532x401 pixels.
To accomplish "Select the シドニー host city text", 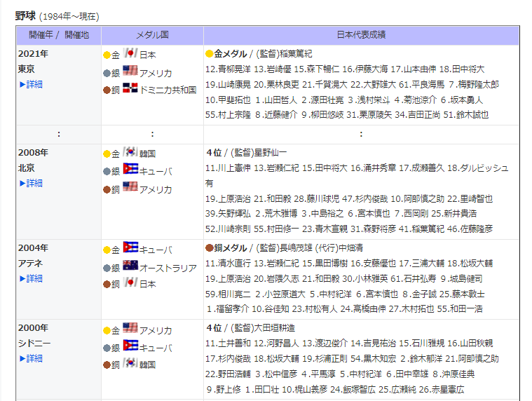I will coord(34,343).
